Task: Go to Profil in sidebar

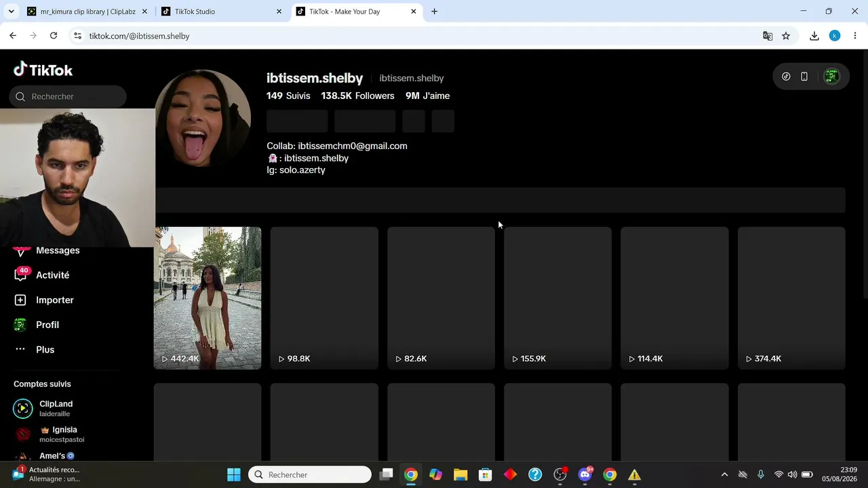Action: coord(37,325)
